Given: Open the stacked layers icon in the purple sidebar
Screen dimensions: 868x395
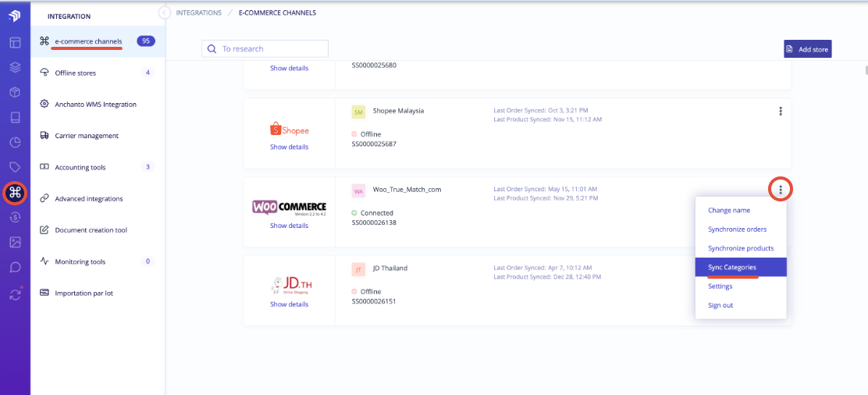Looking at the screenshot, I should coord(15,68).
